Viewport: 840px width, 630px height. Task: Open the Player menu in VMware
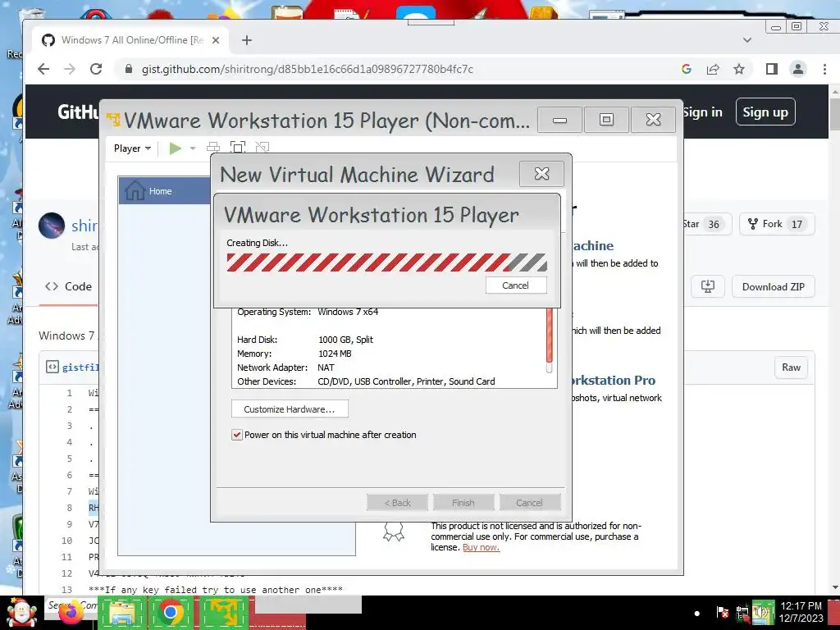(x=132, y=148)
